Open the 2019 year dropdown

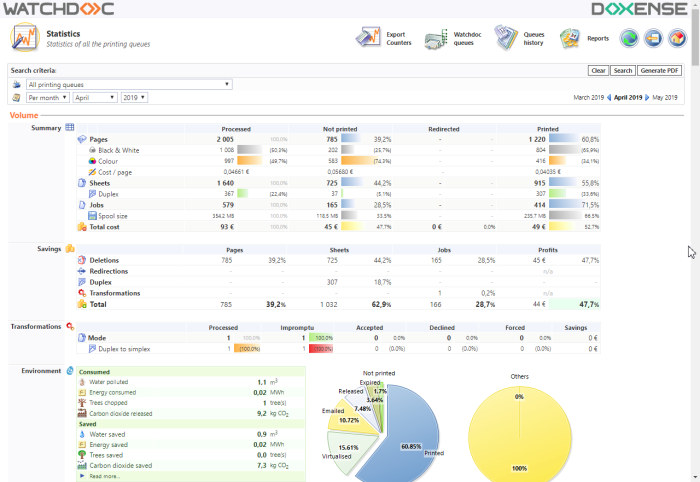tap(134, 98)
